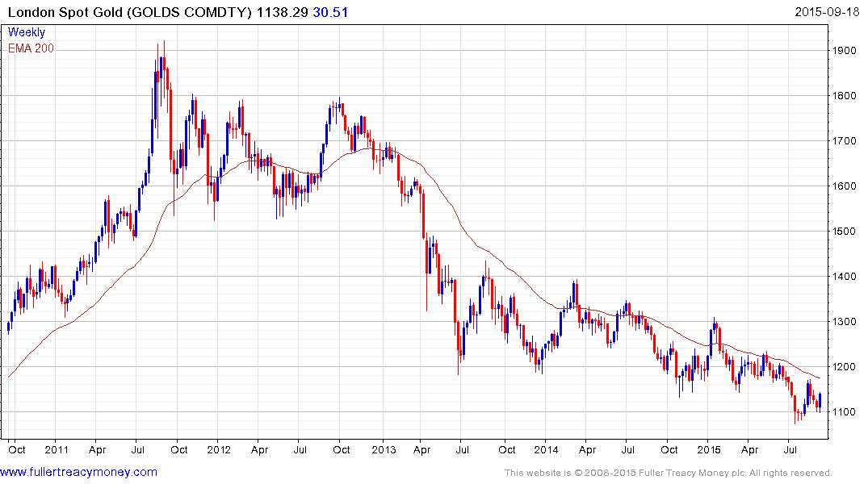Click the 1200 price axis label
The width and height of the screenshot is (868, 484).
[x=845, y=367]
